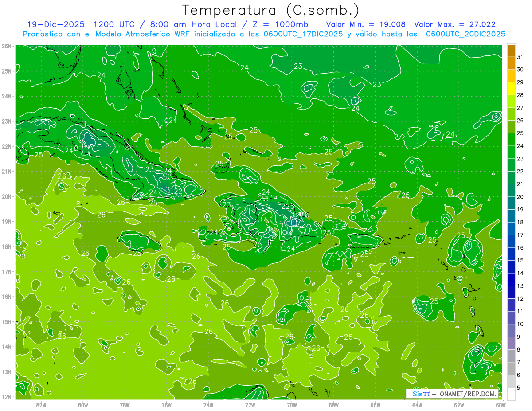The width and height of the screenshot is (532, 411).
Task: Pick the yellow swatch between 28 and 29
Action: tap(511, 89)
